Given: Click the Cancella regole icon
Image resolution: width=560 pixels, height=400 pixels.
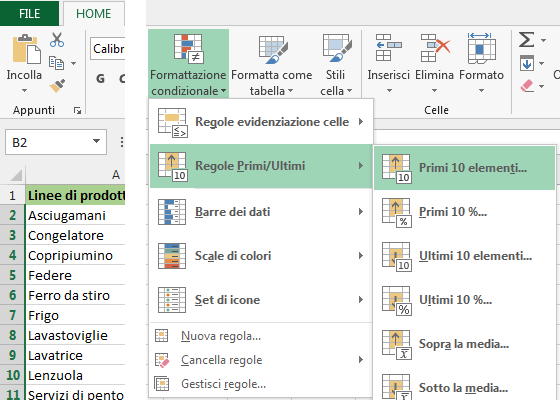Looking at the screenshot, I should [x=162, y=360].
